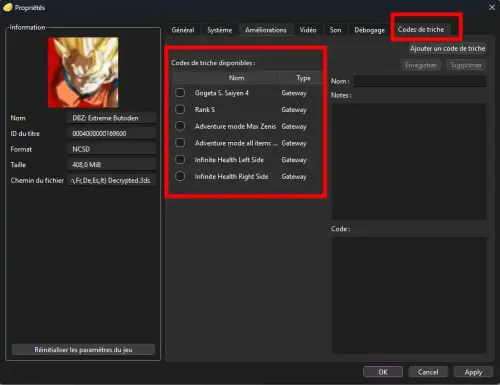Open the Système tab
Image resolution: width=500 pixels, height=385 pixels.
tap(219, 30)
